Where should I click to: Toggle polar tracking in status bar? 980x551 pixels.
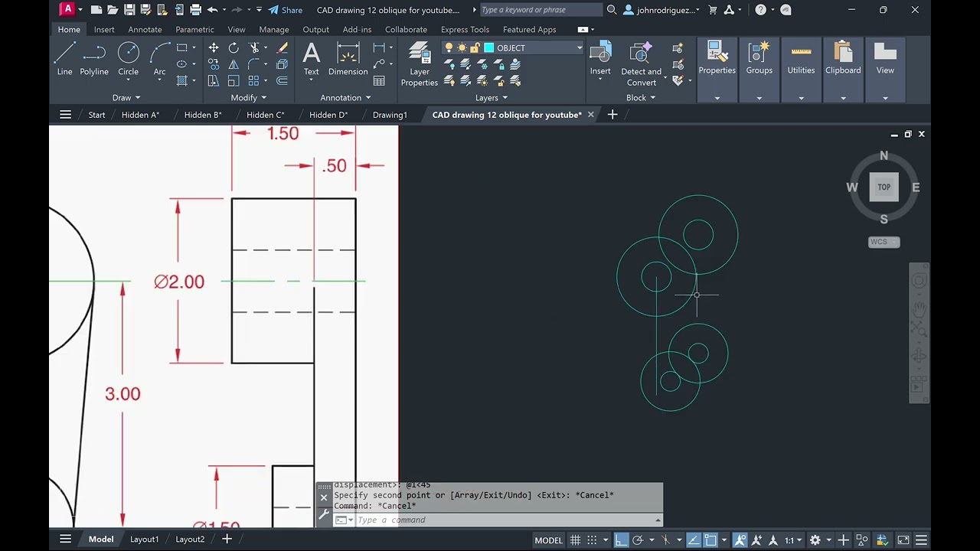tap(638, 540)
